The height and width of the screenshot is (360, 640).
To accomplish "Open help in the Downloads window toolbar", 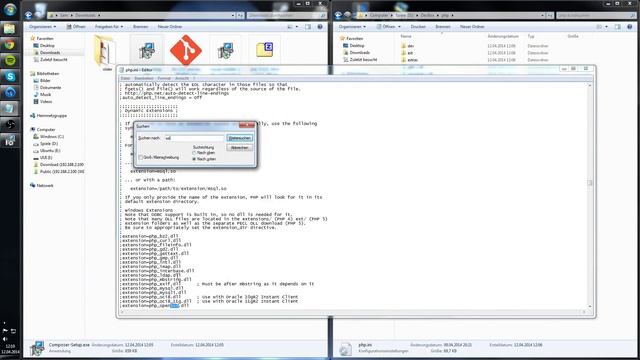I will [320, 27].
